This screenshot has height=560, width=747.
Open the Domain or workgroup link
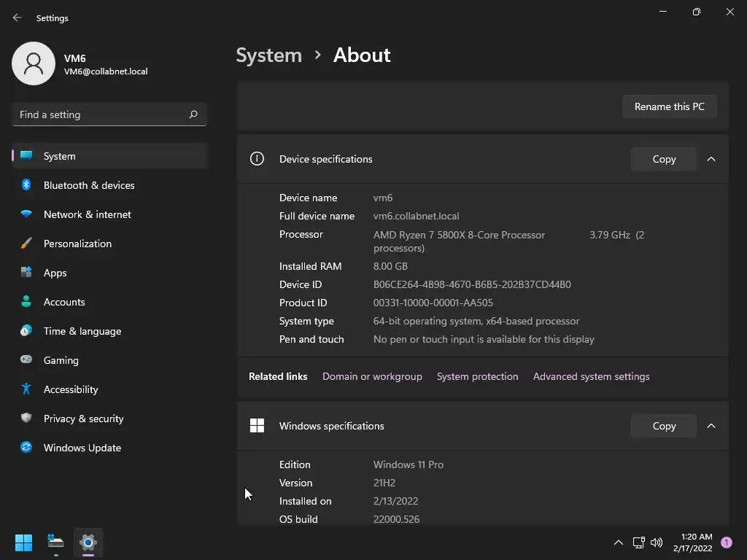[x=372, y=376]
